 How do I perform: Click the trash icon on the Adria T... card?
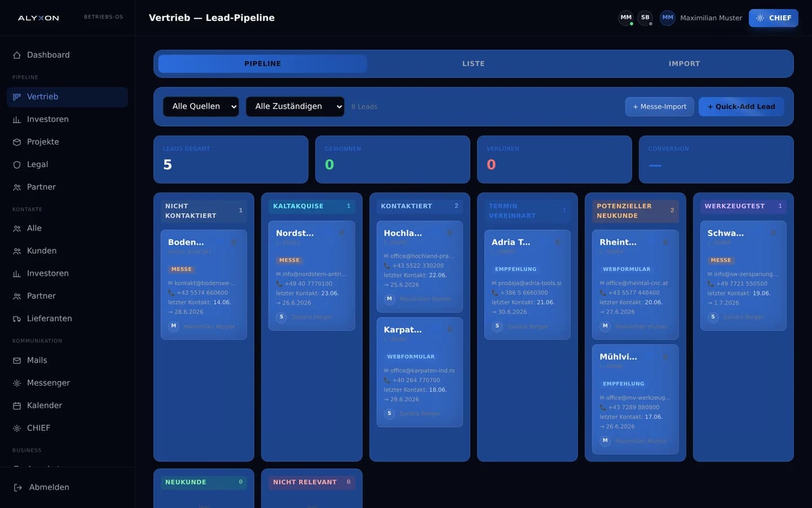click(x=557, y=242)
